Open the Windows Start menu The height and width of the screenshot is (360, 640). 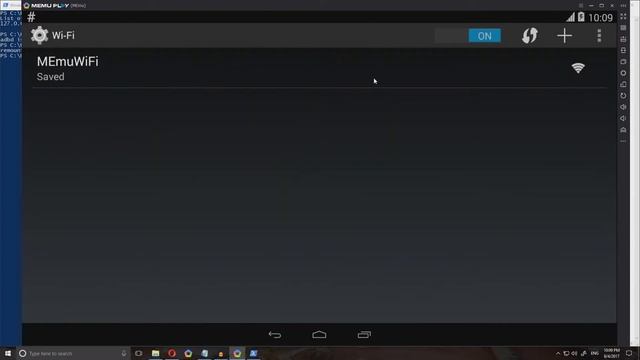tap(8, 353)
